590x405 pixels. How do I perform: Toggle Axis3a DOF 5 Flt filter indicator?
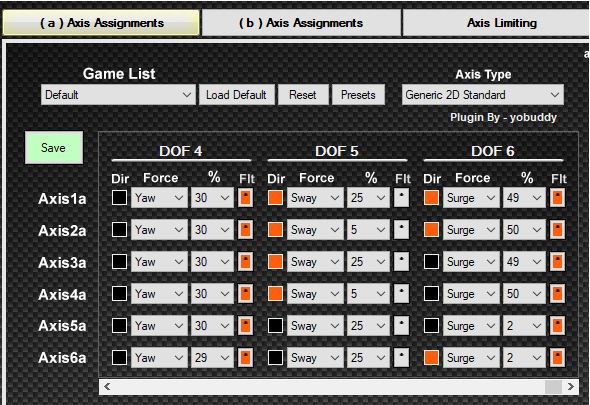(x=401, y=262)
